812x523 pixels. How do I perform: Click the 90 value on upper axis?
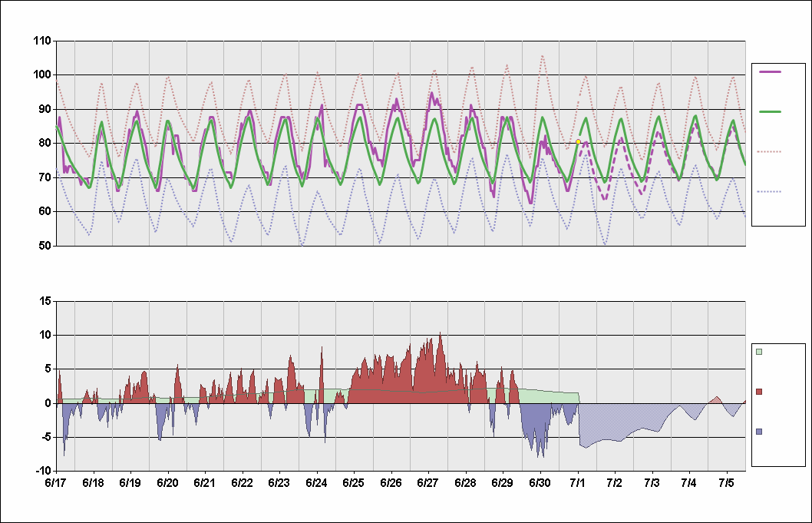[45, 109]
